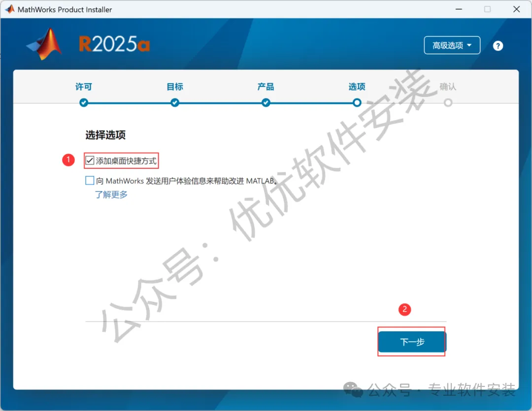Click the 选项 current step circle

tap(357, 102)
